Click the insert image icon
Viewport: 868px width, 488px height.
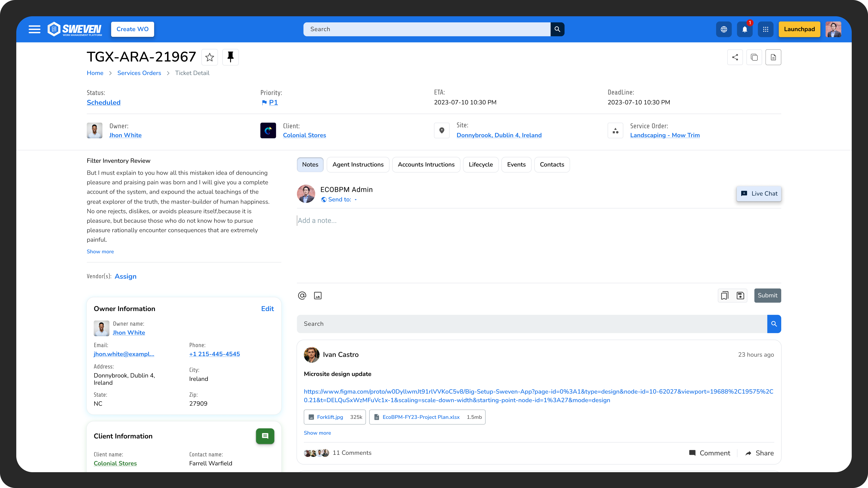coord(318,296)
